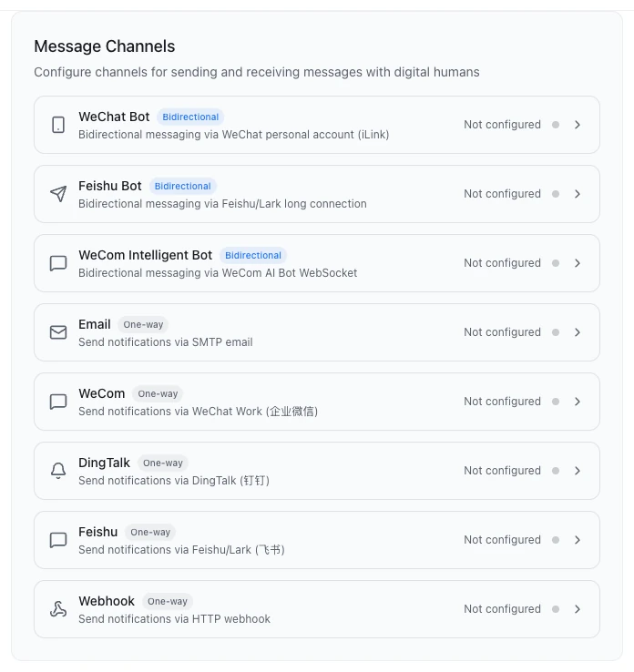634x672 pixels.
Task: Open the DingTalk channel title
Action: [104, 463]
